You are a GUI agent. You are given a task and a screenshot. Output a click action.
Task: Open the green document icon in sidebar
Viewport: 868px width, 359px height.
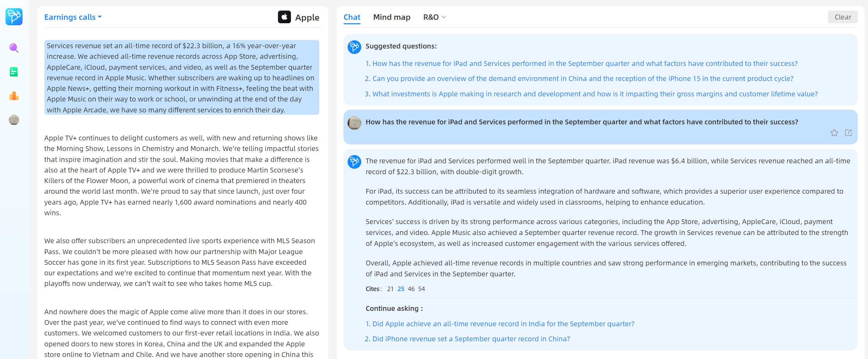pos(14,72)
